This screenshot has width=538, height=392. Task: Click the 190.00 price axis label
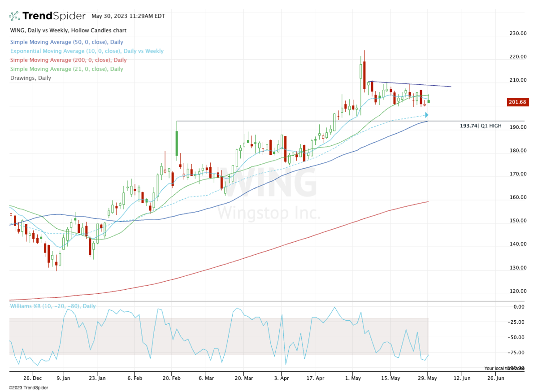[x=517, y=127]
